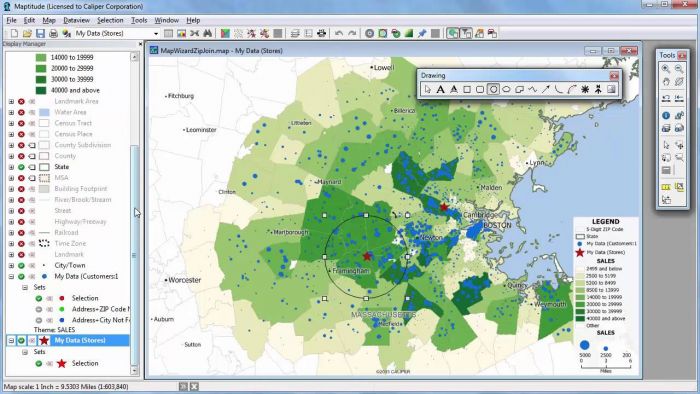The width and height of the screenshot is (700, 394).
Task: Click the Water Area blue swatch
Action: pyautogui.click(x=44, y=112)
